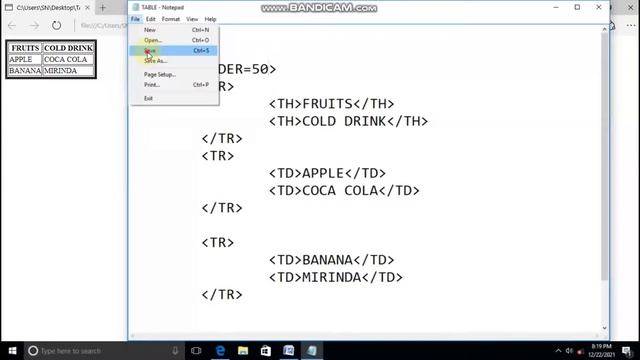This screenshot has height=360, width=640.
Task: Select the C:\Users\SN\Desktop browser tab
Action: tap(47, 7)
